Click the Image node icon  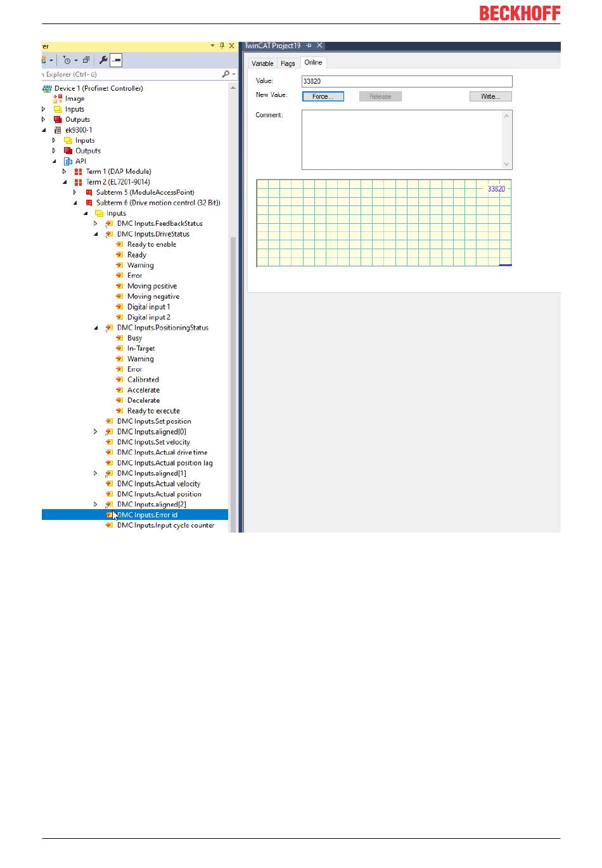[x=58, y=98]
